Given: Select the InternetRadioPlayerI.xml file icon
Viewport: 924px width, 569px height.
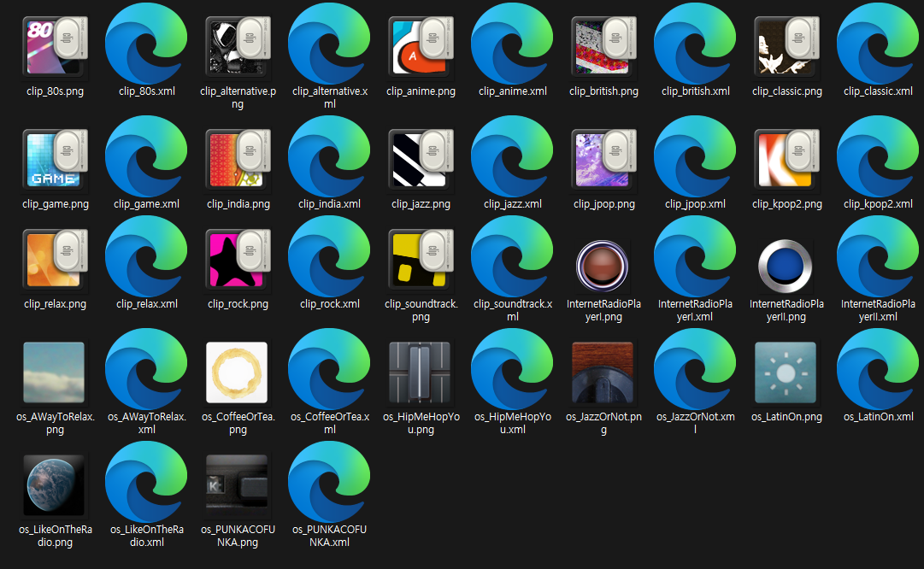Looking at the screenshot, I should click(696, 256).
